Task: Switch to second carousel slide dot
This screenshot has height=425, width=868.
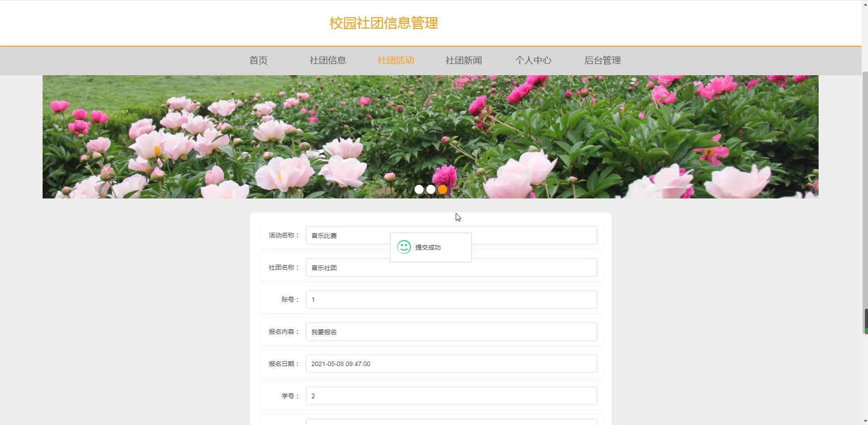Action: pos(431,189)
